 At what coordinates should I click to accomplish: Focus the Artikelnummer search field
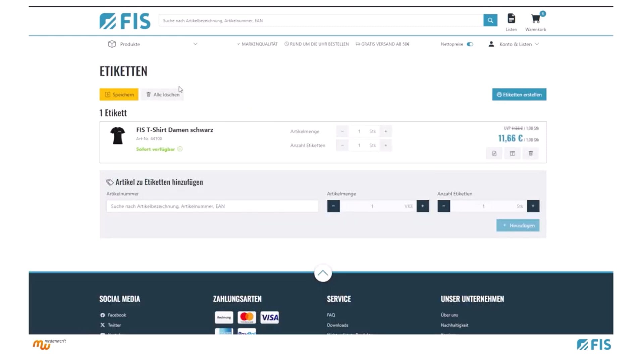(213, 206)
